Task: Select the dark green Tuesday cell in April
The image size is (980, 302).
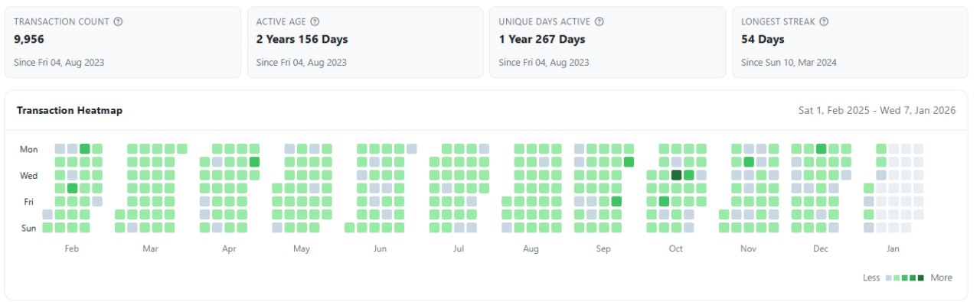Action: click(254, 162)
